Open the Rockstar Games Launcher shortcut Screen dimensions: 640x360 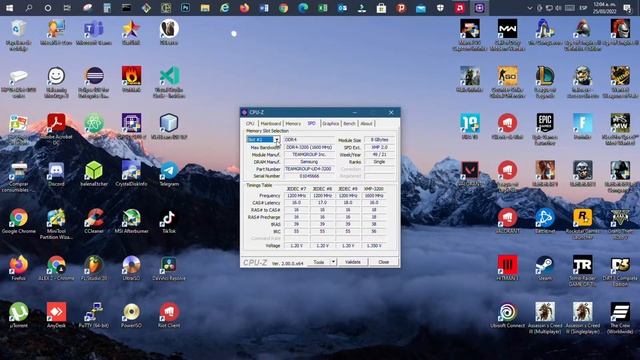[582, 224]
